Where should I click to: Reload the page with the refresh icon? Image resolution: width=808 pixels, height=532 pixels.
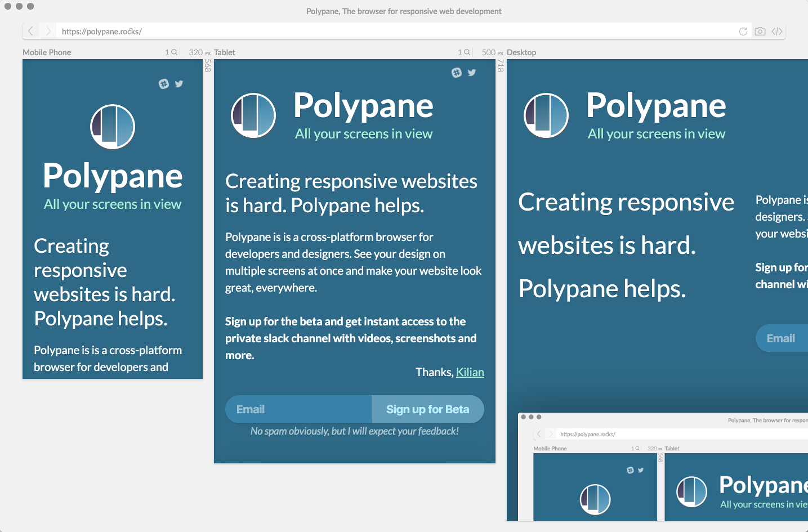(x=743, y=32)
